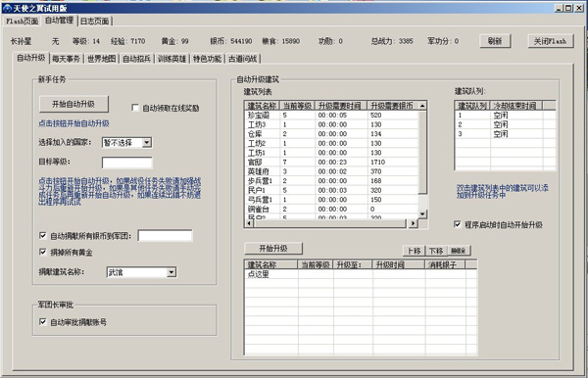Click the 点击按钮开始自动升级 blue text
Image resolution: width=588 pixels, height=378 pixels.
click(73, 123)
